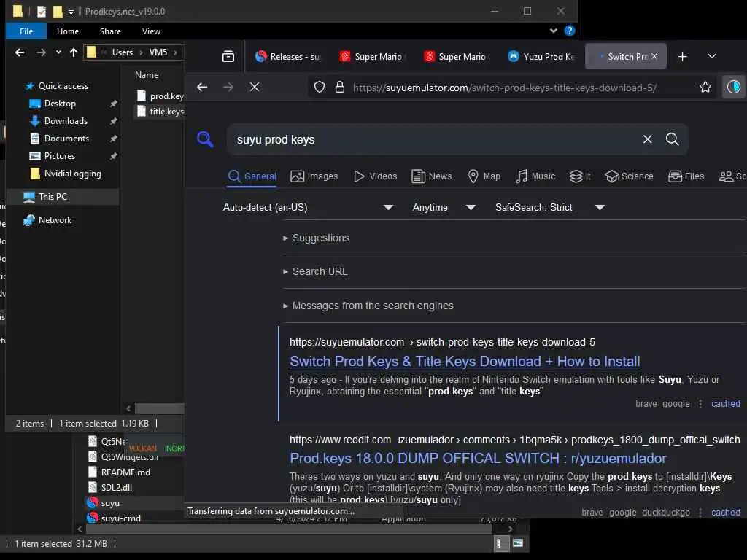The image size is (747, 560).
Task: Select the Science search category
Action: pos(629,176)
